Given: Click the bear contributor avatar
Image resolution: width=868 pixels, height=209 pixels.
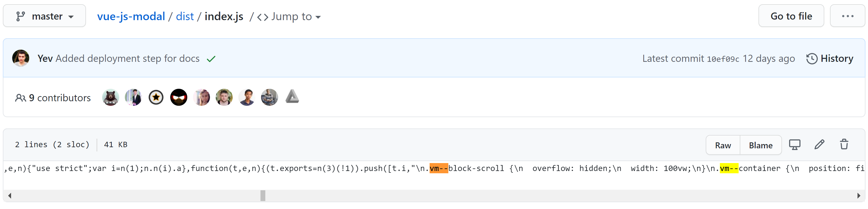Looking at the screenshot, I should point(111,98).
